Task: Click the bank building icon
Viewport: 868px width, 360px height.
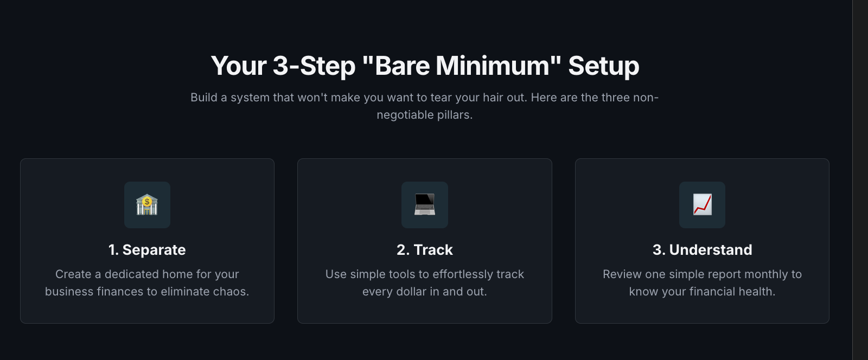Action: click(x=147, y=205)
